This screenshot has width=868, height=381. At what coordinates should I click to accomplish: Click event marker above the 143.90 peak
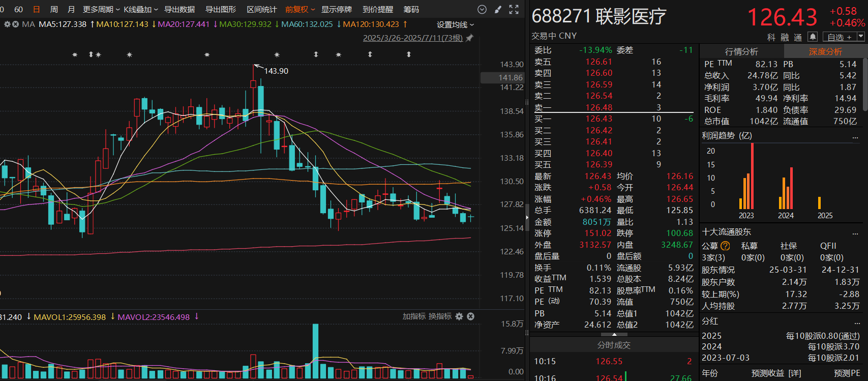click(x=277, y=54)
